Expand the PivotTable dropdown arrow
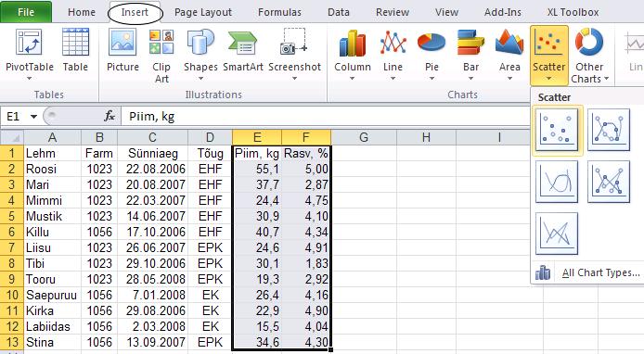644x354 pixels. 29,79
